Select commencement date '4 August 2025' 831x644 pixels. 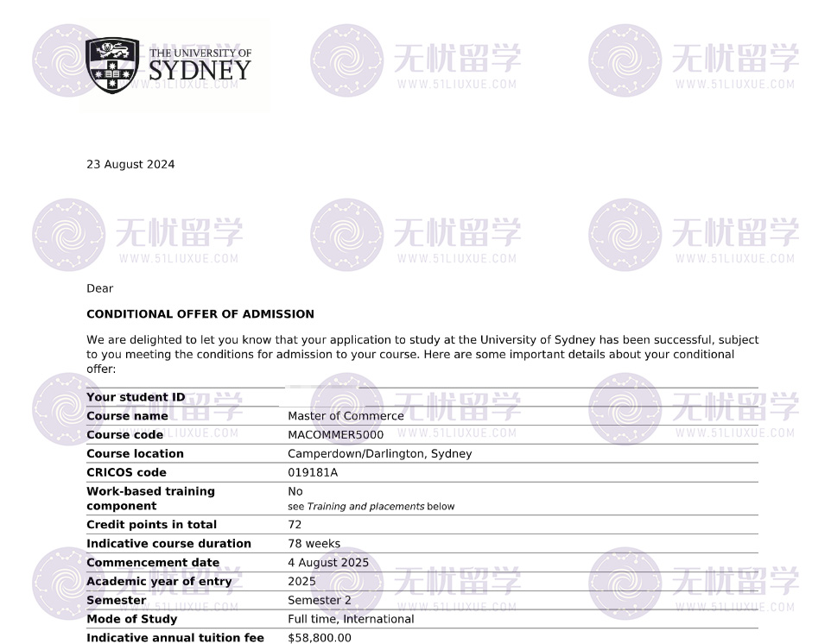pos(328,563)
